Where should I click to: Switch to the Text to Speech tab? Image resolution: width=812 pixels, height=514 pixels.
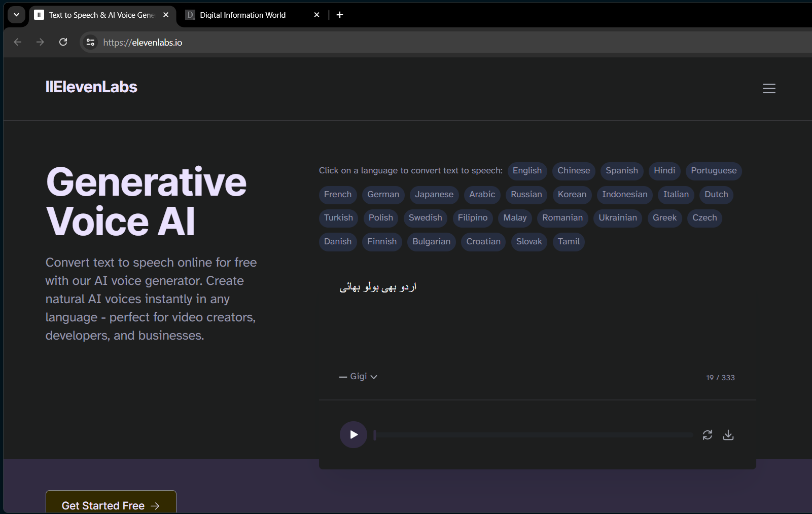click(101, 15)
